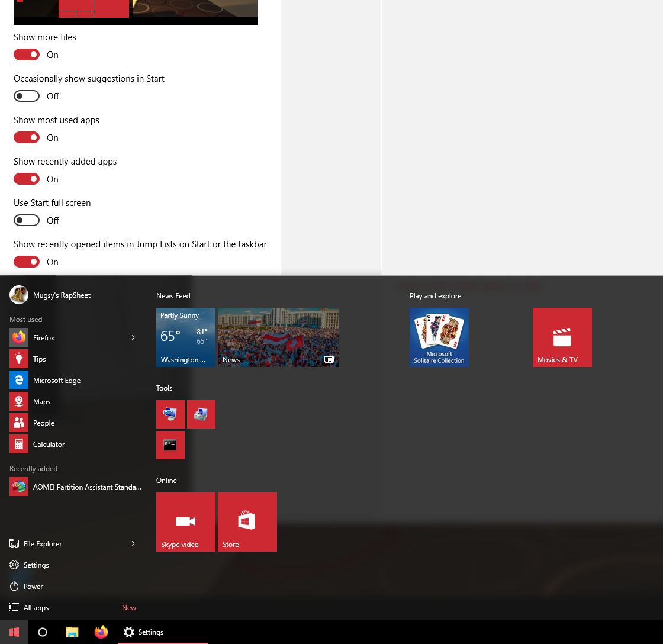
Task: Click the News Feed group heading
Action: click(x=173, y=295)
